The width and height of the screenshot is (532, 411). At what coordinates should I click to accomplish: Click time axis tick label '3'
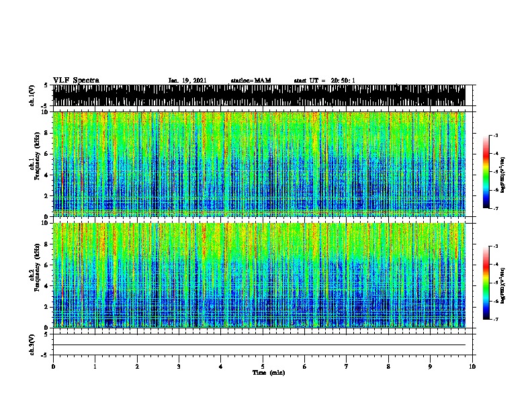tap(179, 367)
